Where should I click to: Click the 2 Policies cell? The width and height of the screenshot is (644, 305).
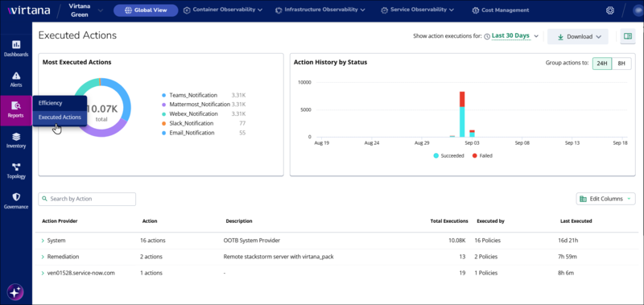[486, 257]
